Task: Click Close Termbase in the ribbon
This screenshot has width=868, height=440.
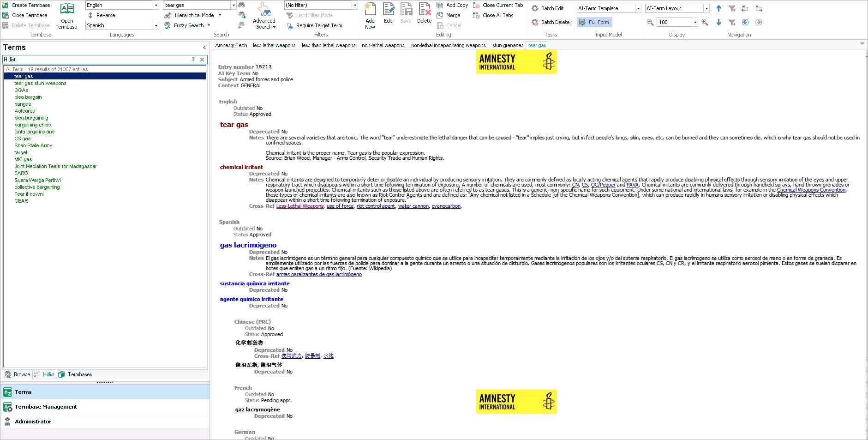Action: [x=25, y=15]
